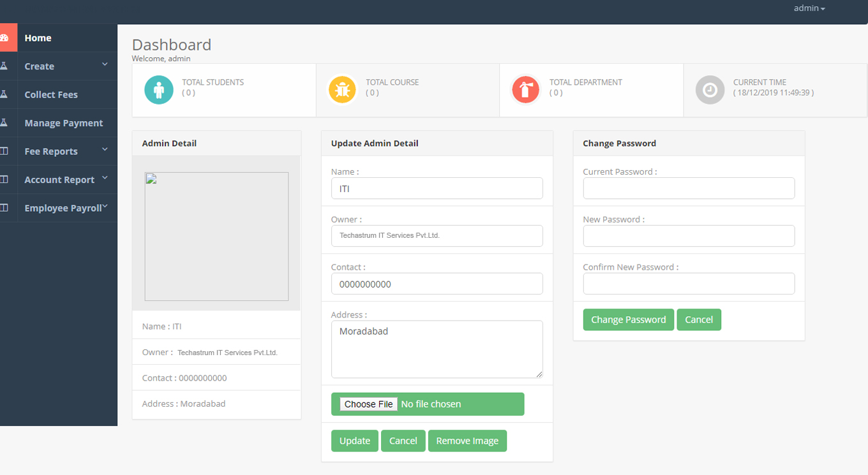Click the teal Total Students person icon
868x475 pixels.
pyautogui.click(x=159, y=90)
